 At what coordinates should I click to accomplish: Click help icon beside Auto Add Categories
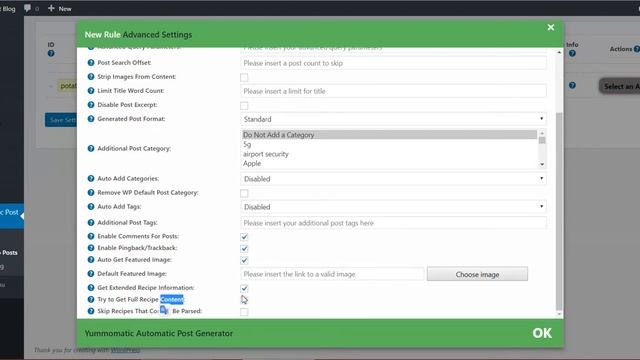click(x=91, y=178)
